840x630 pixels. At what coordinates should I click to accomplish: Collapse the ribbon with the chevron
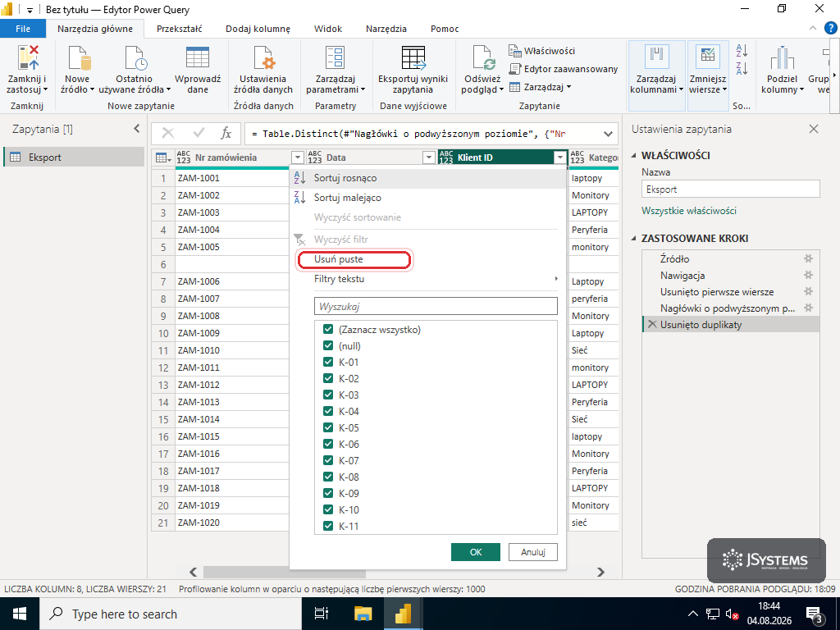click(x=813, y=29)
